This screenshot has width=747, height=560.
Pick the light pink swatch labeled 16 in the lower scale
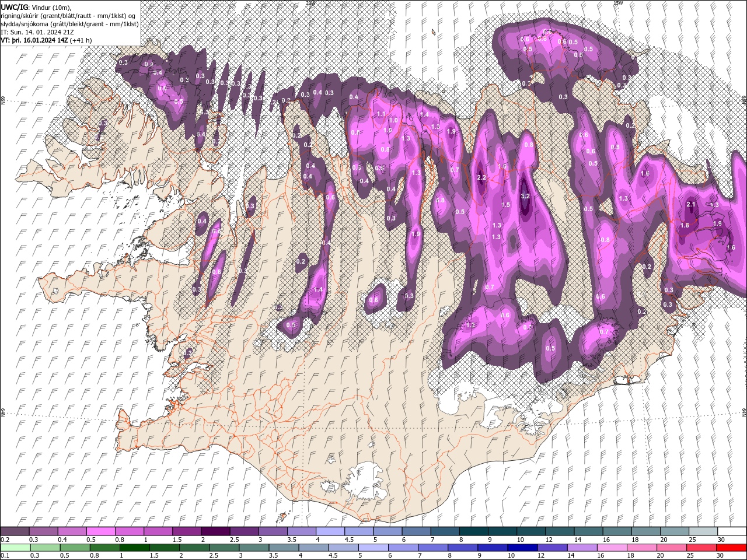click(611, 548)
